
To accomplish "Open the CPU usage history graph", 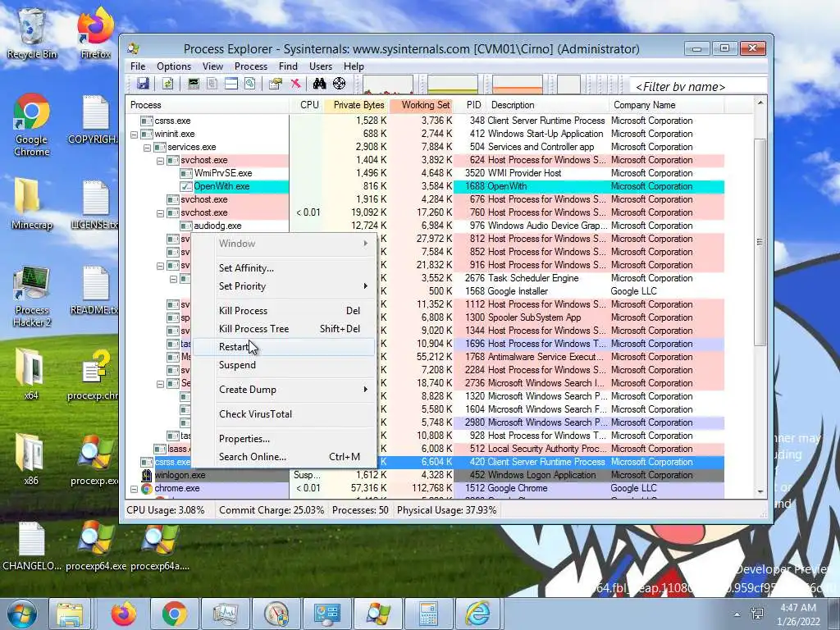I will click(388, 84).
